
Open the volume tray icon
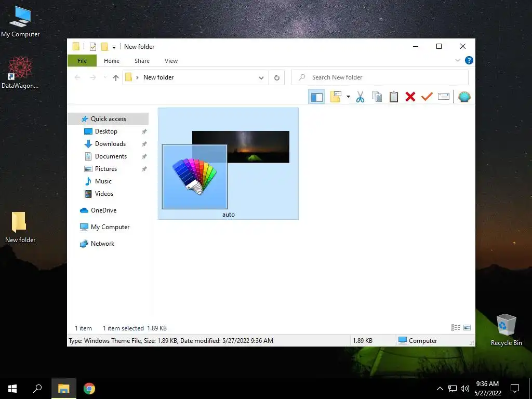tap(465, 389)
